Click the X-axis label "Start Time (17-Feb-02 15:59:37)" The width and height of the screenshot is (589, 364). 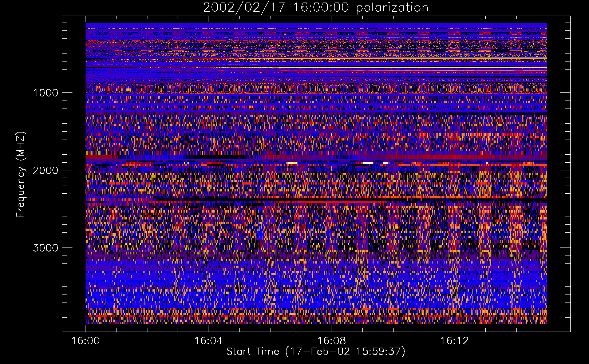click(316, 352)
